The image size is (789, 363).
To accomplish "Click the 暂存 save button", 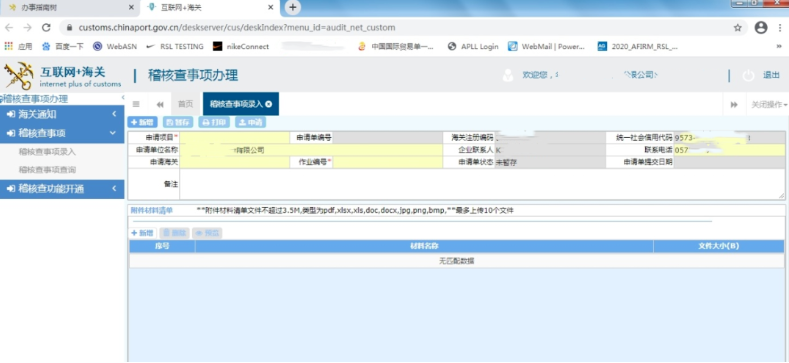I will (x=178, y=122).
